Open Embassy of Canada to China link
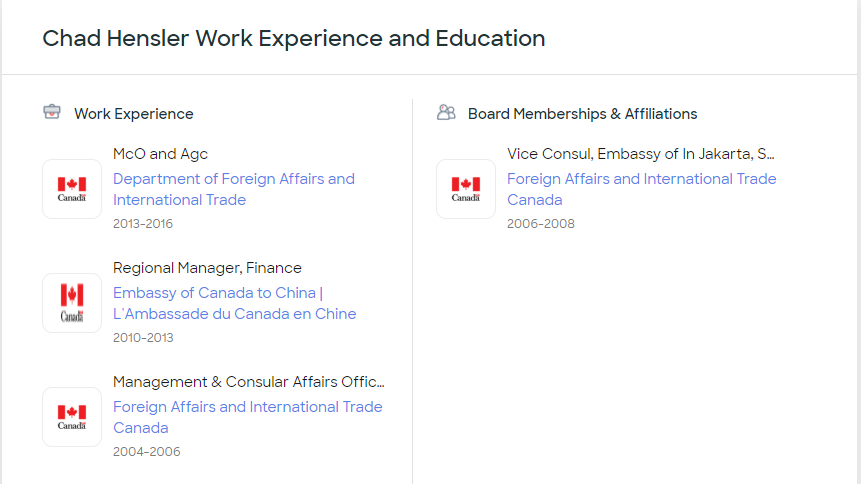Screen dimensions: 861x484 [234, 303]
